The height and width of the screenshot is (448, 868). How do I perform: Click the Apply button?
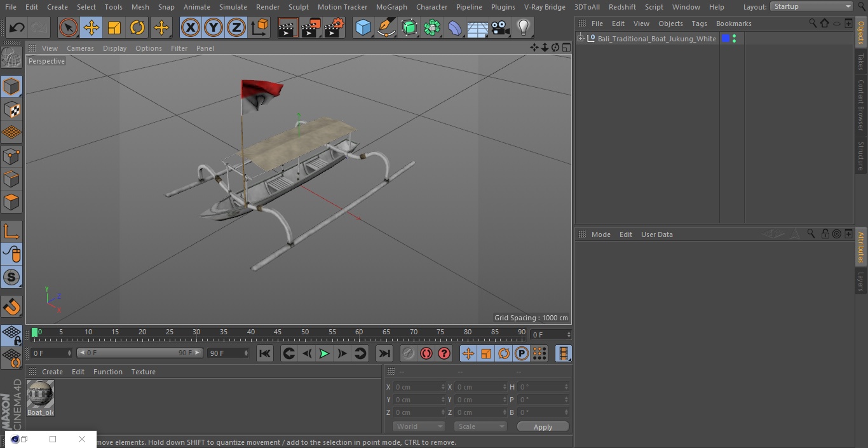(543, 426)
